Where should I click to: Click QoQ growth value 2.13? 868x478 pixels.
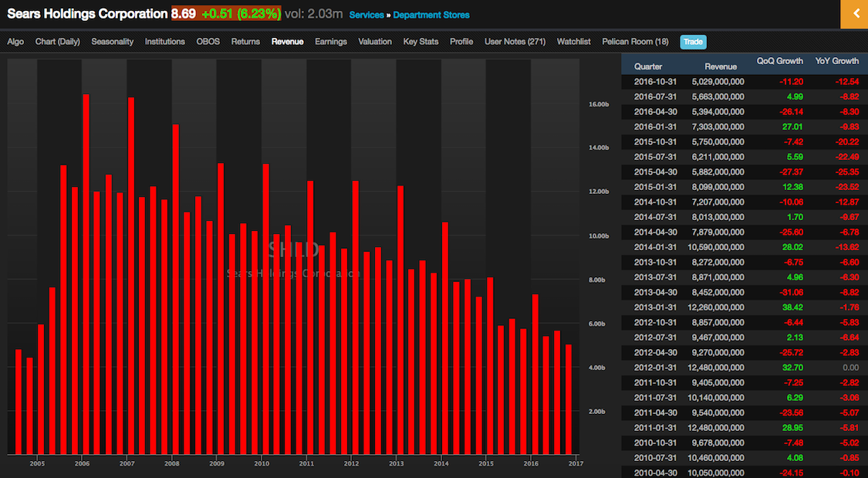tap(795, 337)
